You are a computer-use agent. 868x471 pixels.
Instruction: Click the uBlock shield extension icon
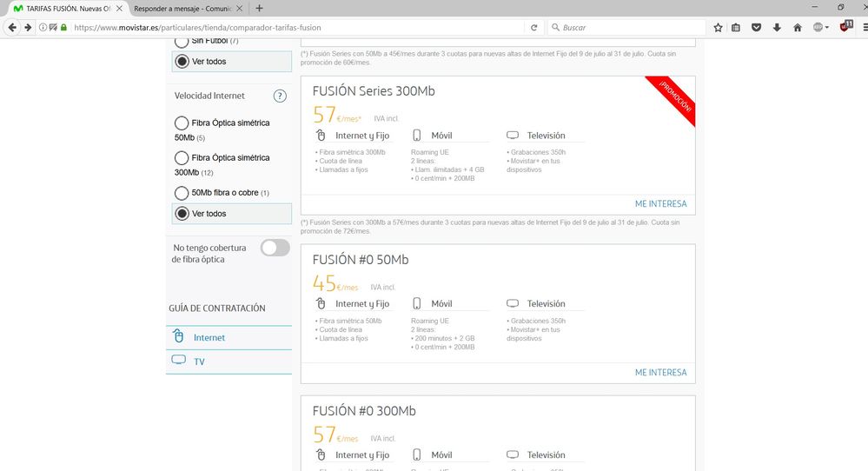844,27
